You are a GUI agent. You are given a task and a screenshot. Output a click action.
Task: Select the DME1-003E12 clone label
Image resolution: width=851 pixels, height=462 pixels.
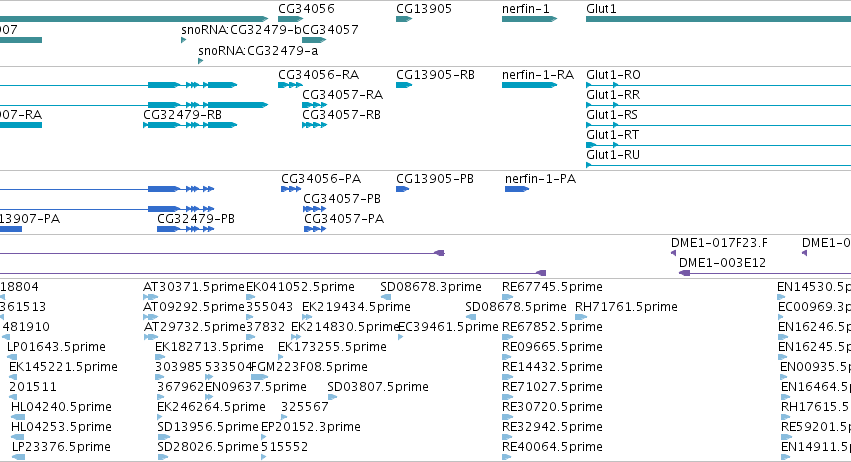pyautogui.click(x=722, y=263)
